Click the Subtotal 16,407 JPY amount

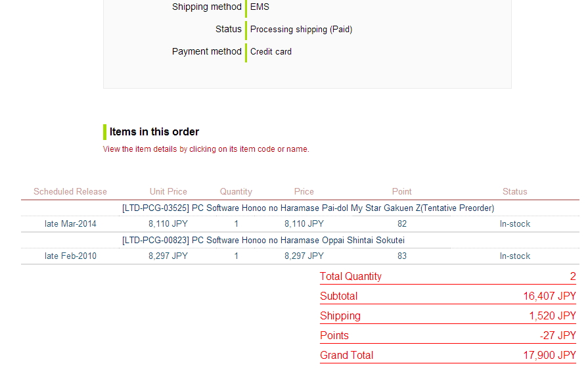tap(549, 296)
